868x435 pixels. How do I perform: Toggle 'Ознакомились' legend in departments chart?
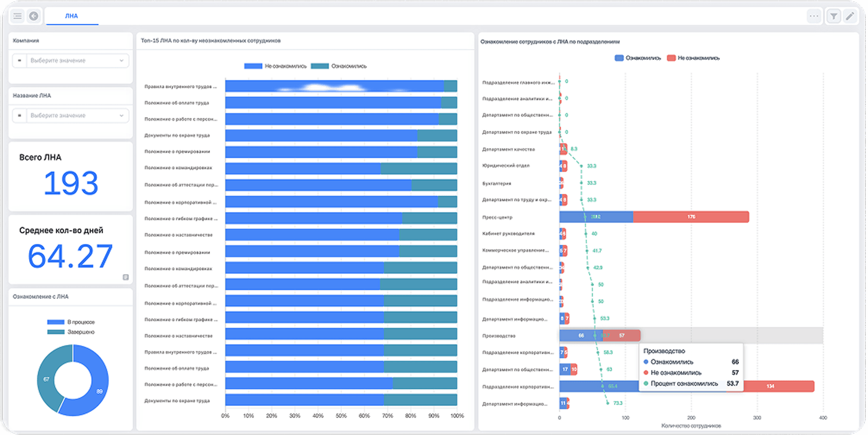638,58
